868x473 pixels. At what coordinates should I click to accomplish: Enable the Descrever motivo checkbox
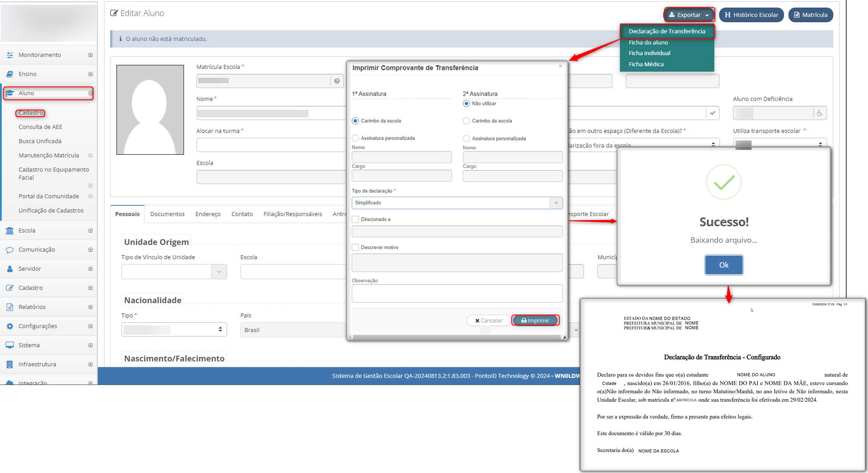pos(355,248)
